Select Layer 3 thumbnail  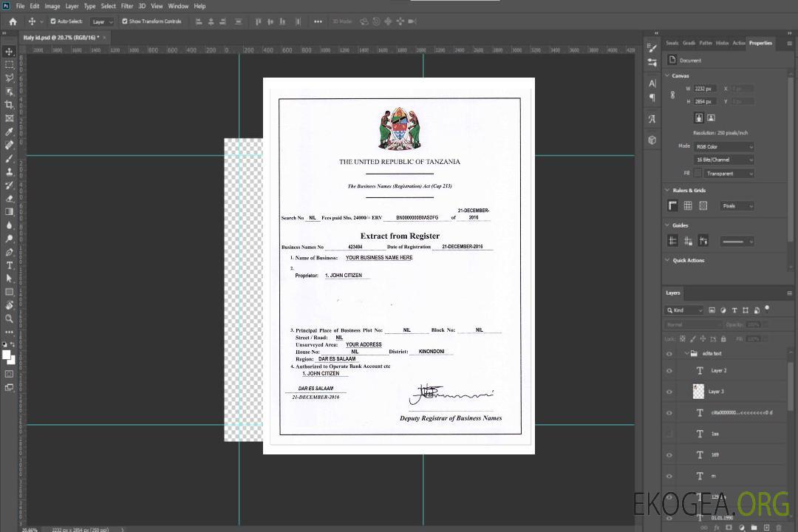click(699, 392)
